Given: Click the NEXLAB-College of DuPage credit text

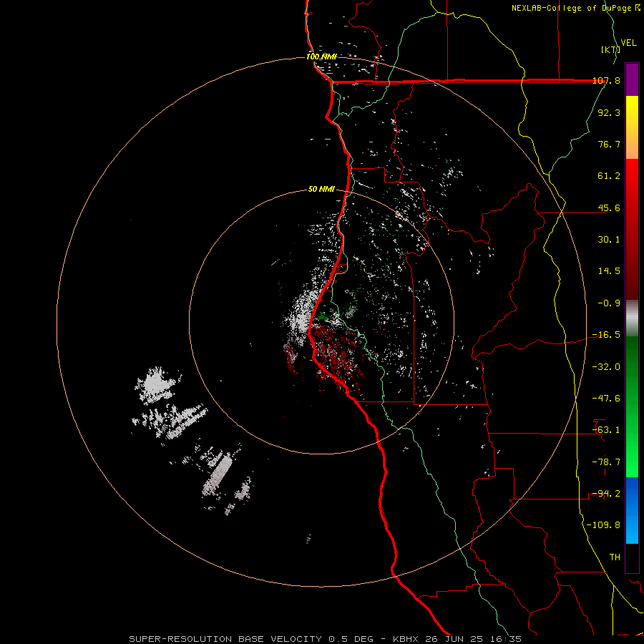Looking at the screenshot, I should pos(575,8).
